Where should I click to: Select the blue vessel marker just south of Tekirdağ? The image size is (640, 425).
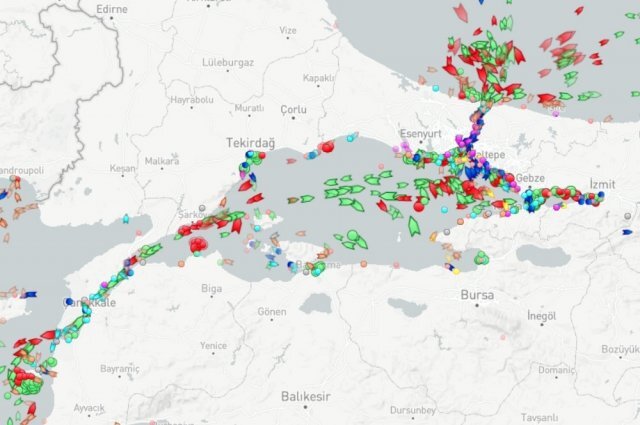click(252, 177)
